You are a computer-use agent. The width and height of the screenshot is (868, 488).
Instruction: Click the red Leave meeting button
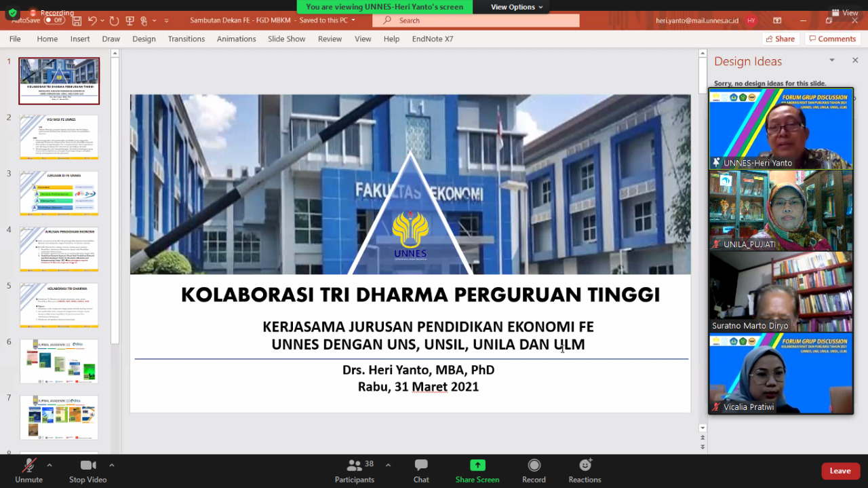pos(840,471)
